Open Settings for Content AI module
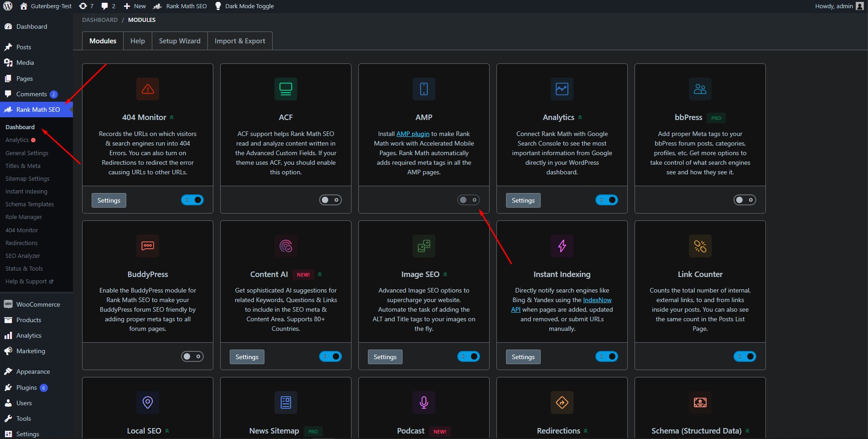868x439 pixels. (247, 357)
